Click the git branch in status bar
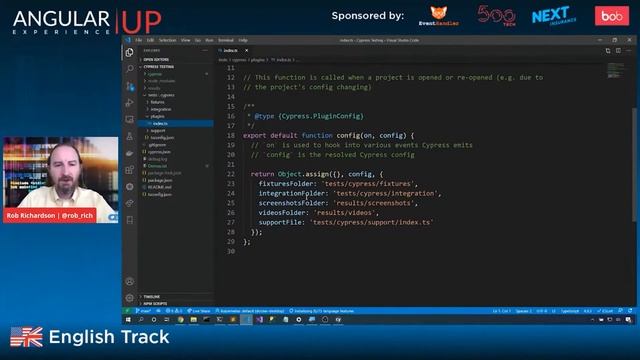Screen dimensions: 640x360 pyautogui.click(x=143, y=311)
